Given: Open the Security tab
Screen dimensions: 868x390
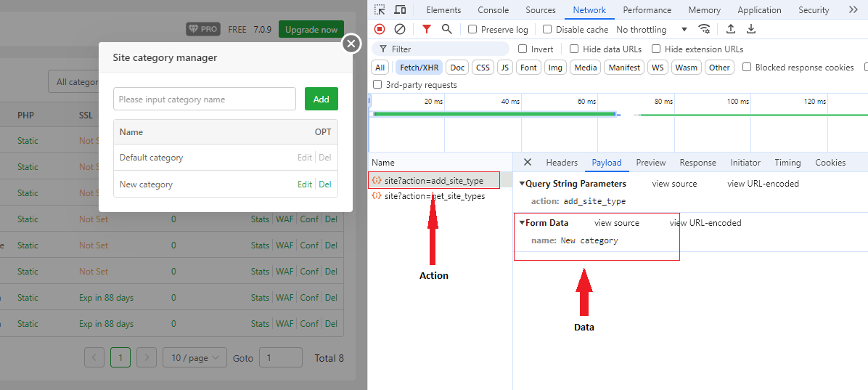Looking at the screenshot, I should pos(814,10).
